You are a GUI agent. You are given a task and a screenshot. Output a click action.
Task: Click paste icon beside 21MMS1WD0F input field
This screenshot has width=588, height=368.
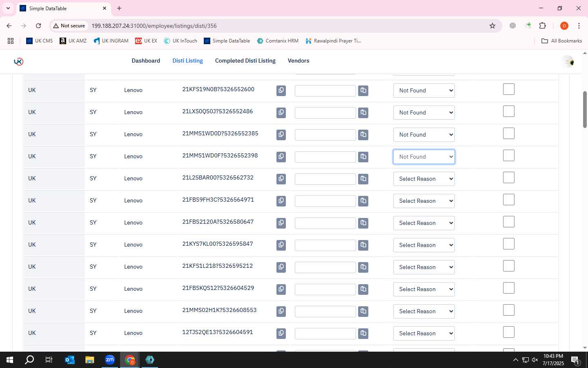[x=363, y=157]
